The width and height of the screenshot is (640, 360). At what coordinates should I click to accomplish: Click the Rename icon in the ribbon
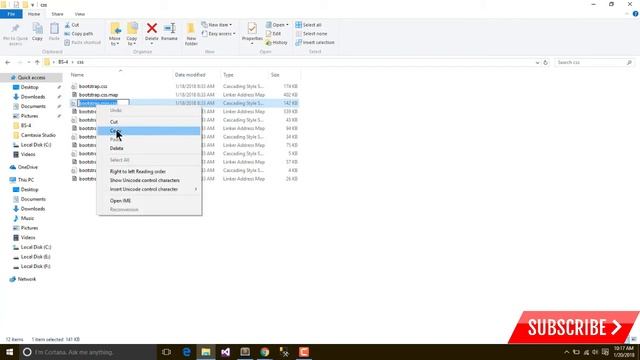click(169, 28)
